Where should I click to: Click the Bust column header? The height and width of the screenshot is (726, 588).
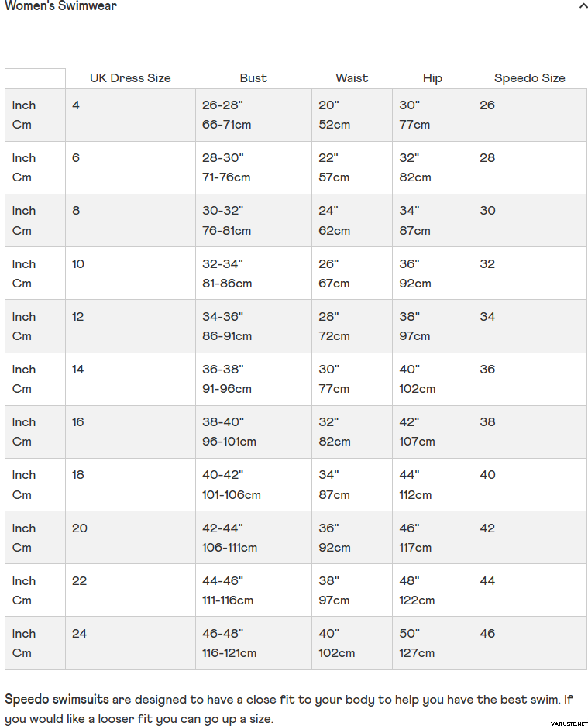pyautogui.click(x=253, y=78)
